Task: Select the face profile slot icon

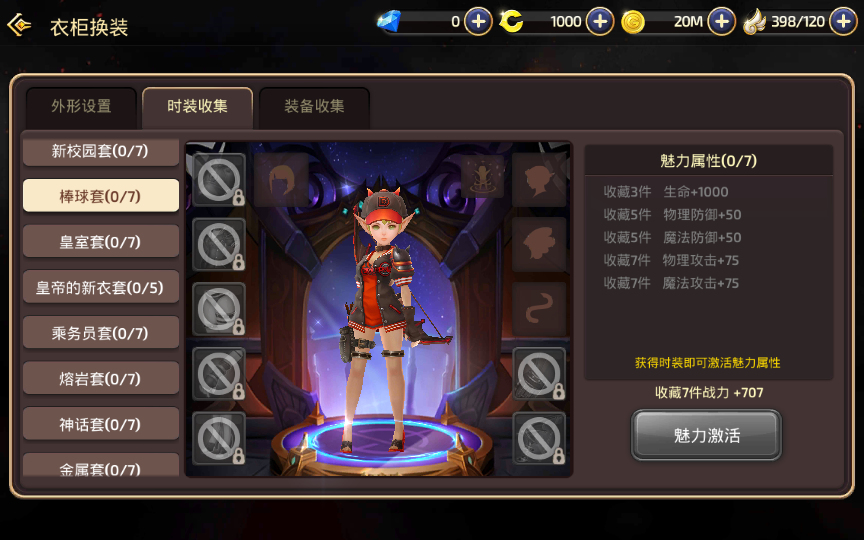Action: point(539,180)
